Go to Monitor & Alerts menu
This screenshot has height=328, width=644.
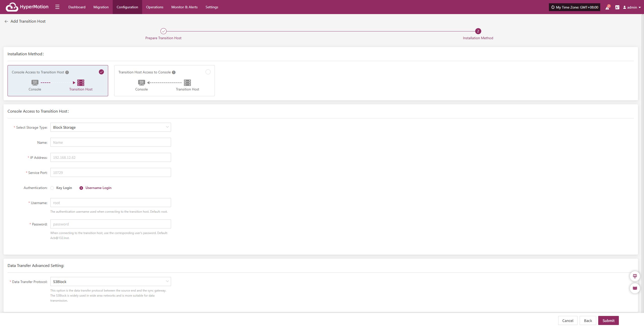tap(184, 7)
